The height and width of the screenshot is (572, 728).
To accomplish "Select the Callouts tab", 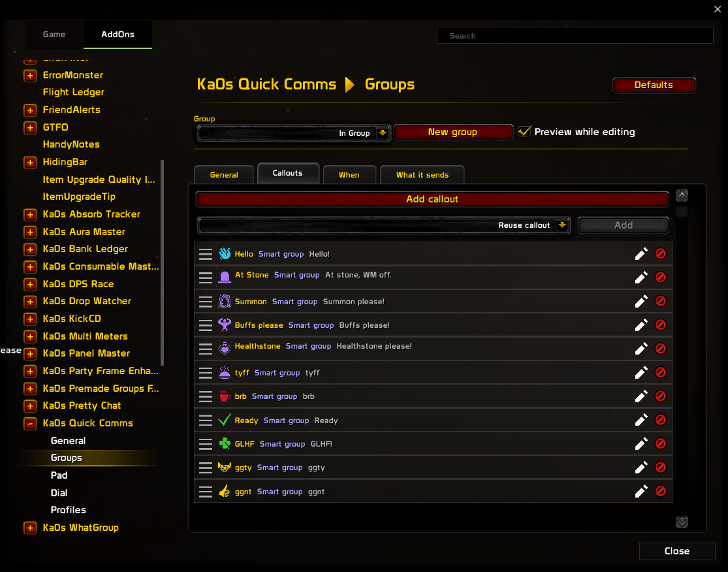I will click(288, 173).
